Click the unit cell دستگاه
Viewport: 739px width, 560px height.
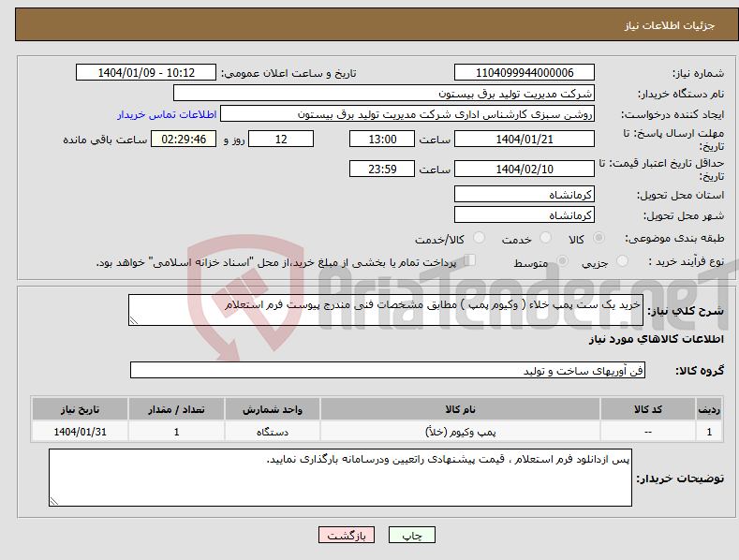tap(273, 432)
